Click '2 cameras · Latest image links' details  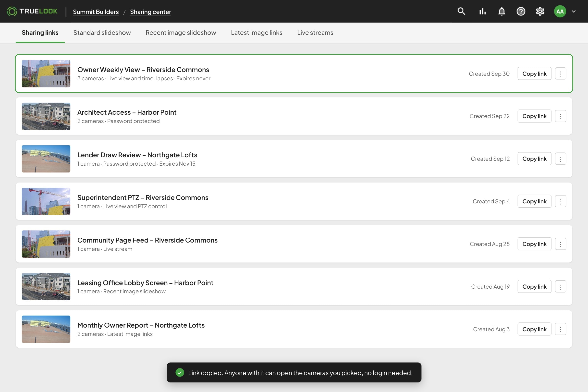pos(115,334)
